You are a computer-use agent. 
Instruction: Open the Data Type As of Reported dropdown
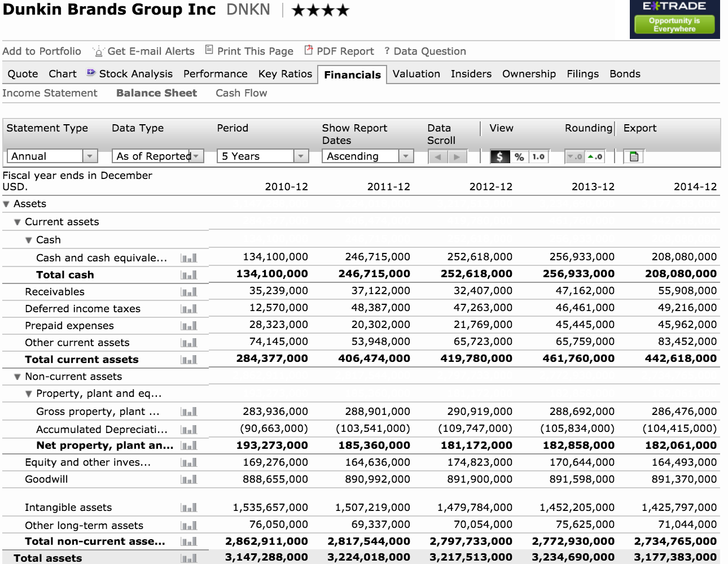[x=157, y=156]
